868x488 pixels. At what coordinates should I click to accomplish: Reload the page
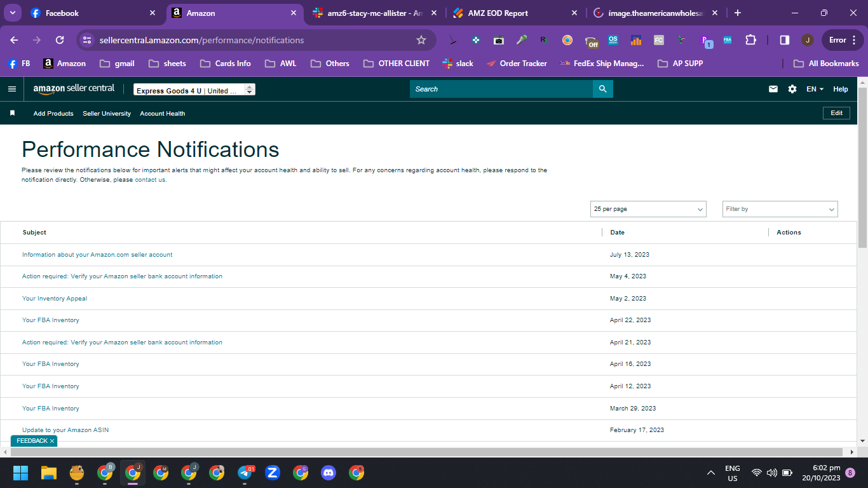[x=60, y=40]
